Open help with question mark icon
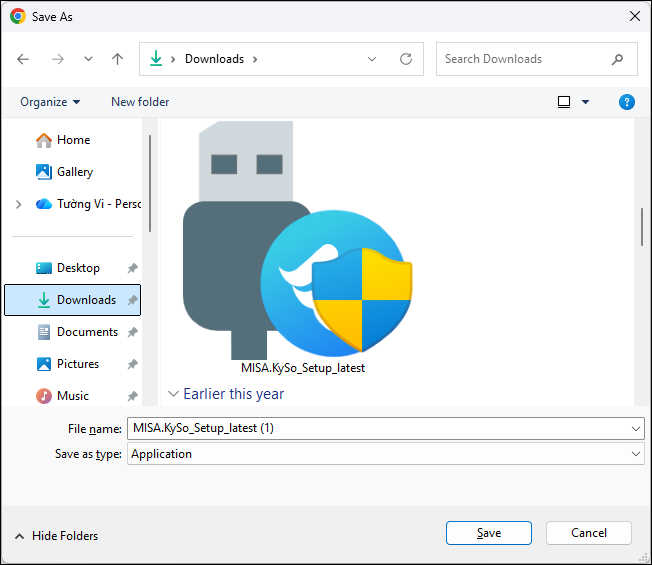 (x=627, y=102)
